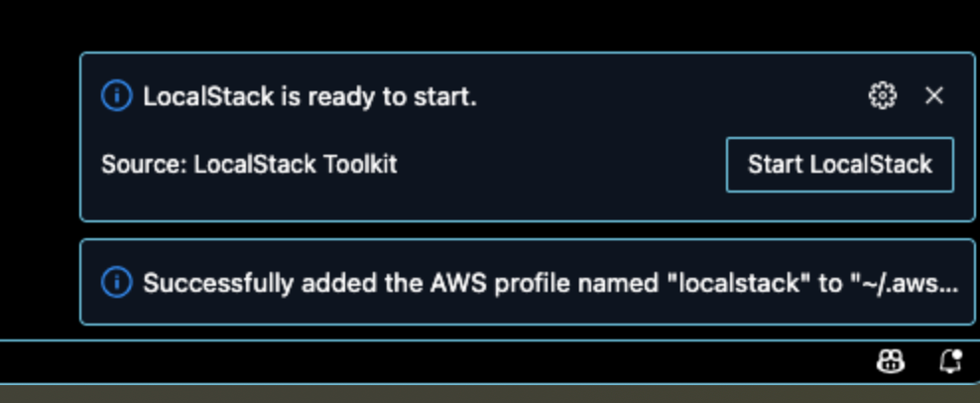Image resolution: width=980 pixels, height=403 pixels.
Task: Click the "LocalStack Toolkit" source name
Action: coord(296,165)
